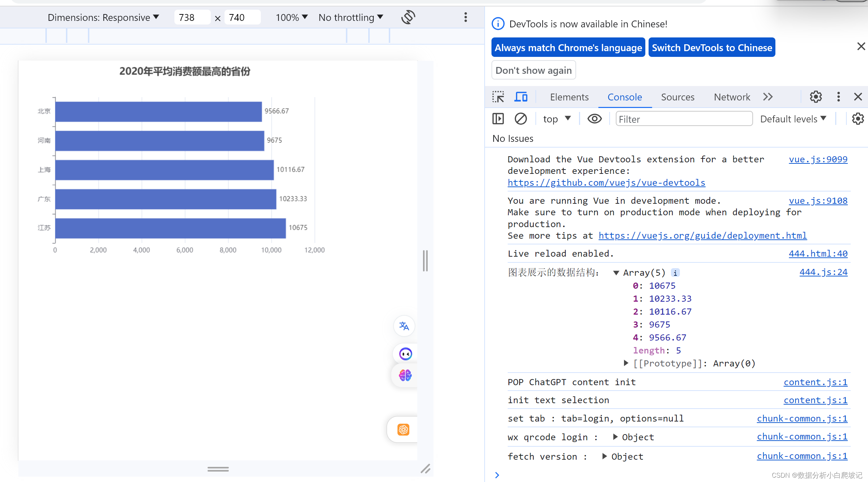Open the device toolbar three-dot menu
Viewport: 868px width, 482px height.
[466, 17]
